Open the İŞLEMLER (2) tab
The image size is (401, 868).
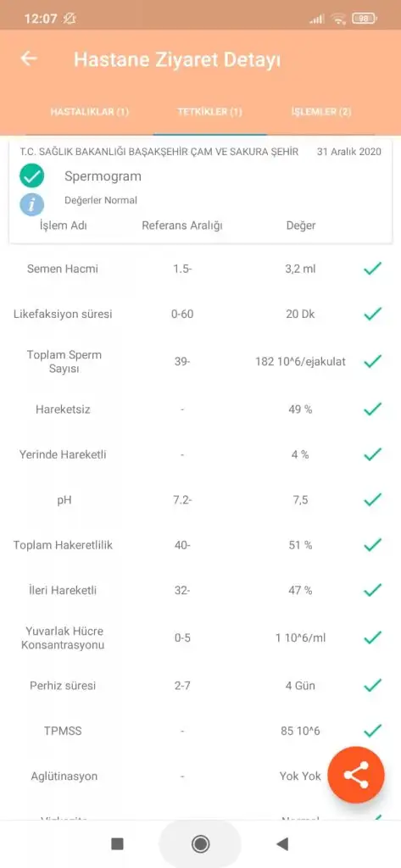click(321, 112)
